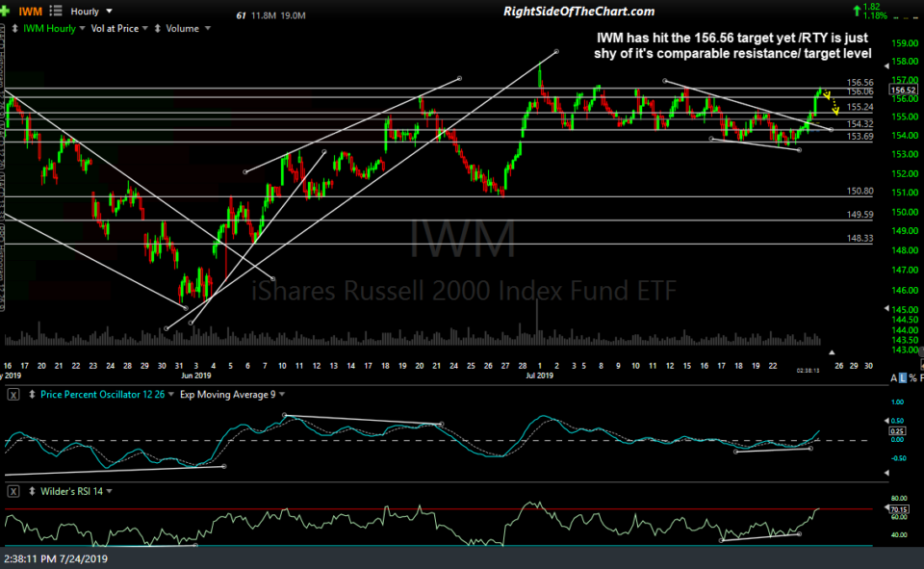The height and width of the screenshot is (569, 924).
Task: Visit the RightSideOfTheChart.com link
Action: tap(579, 11)
